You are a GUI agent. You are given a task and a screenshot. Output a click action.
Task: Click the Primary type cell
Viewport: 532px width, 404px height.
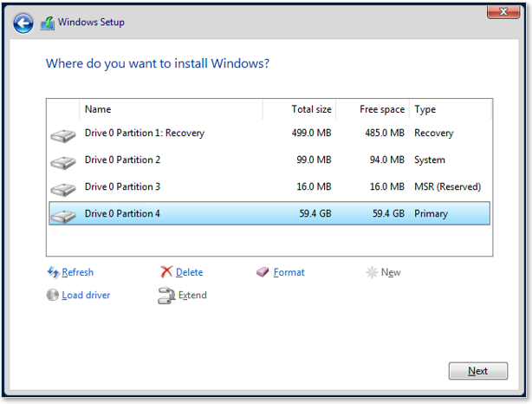coord(431,213)
